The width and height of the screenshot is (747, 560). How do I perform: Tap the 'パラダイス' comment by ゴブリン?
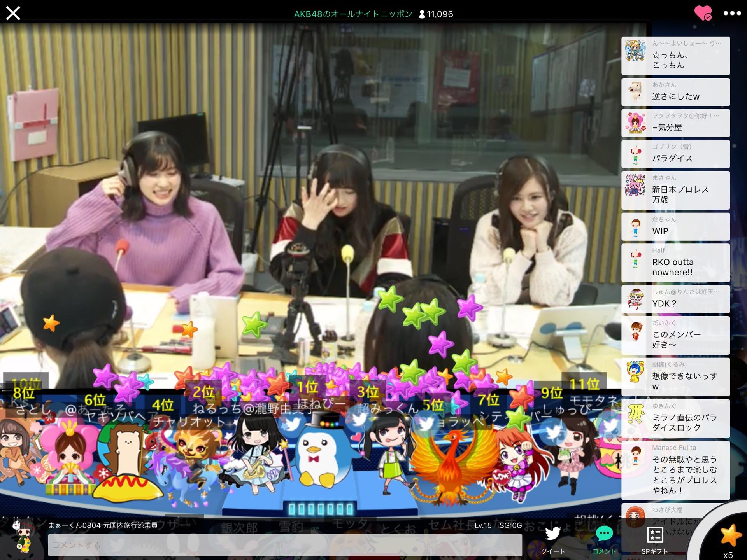point(675,154)
